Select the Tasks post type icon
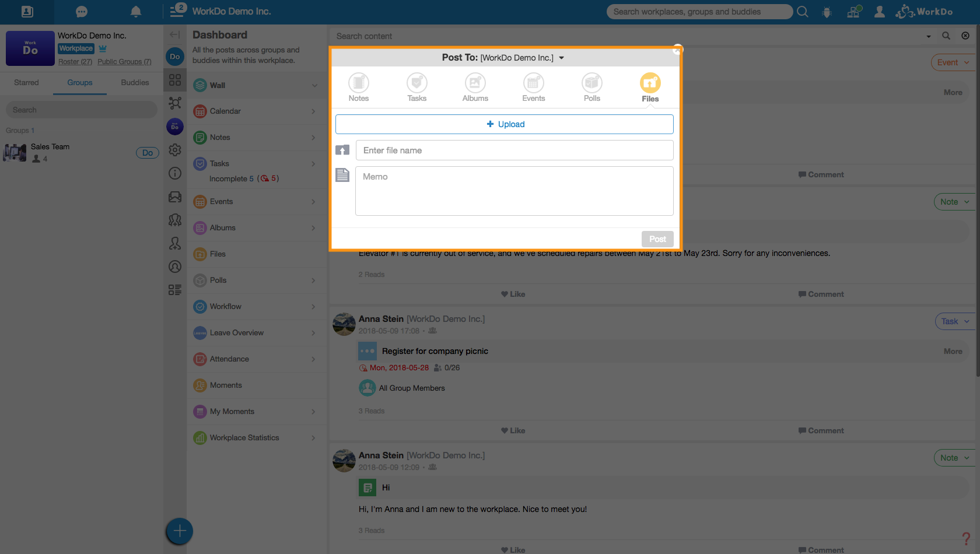Image resolution: width=980 pixels, height=554 pixels. pos(416,83)
